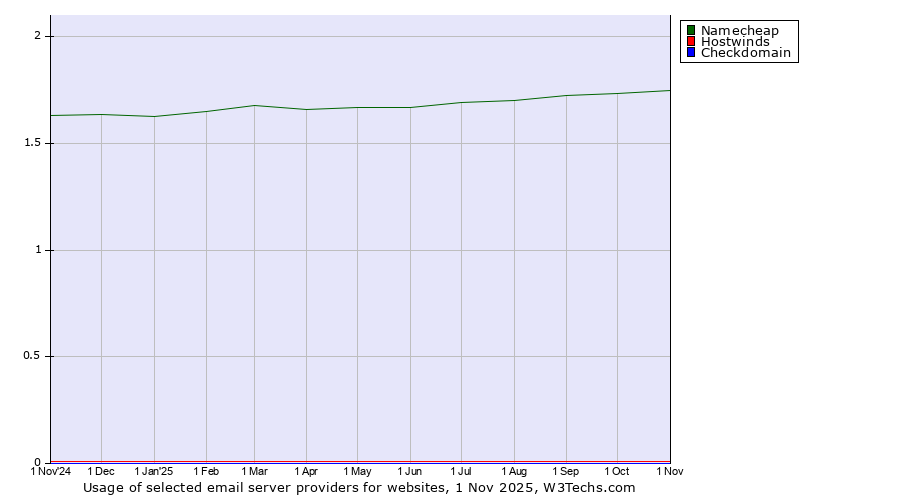Click the red Hostwinds legend swatch
The height and width of the screenshot is (500, 900).
[690, 42]
